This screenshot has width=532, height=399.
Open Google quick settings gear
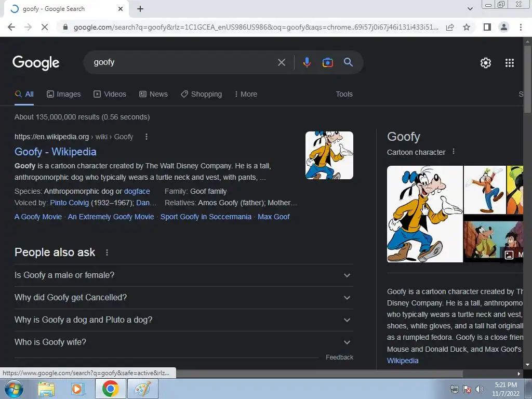(x=486, y=63)
